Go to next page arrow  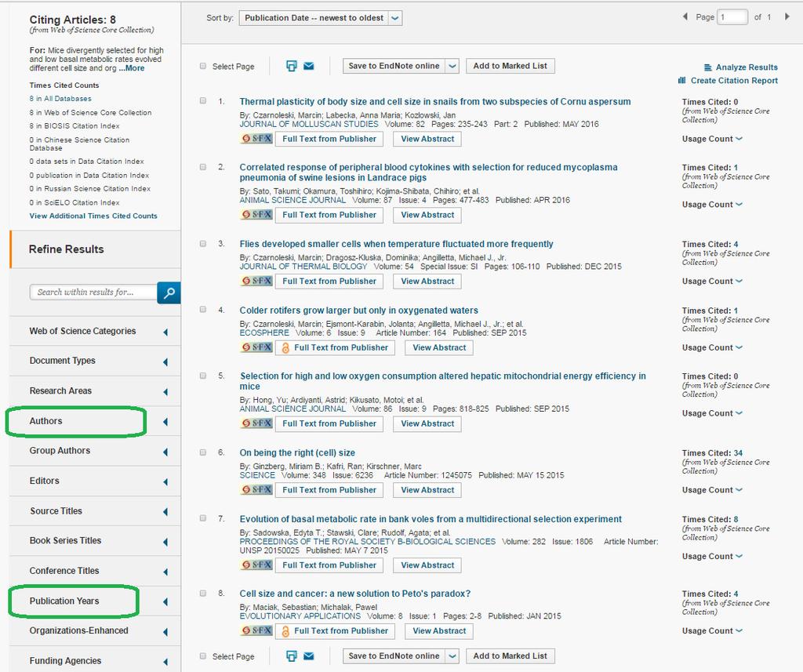click(787, 17)
